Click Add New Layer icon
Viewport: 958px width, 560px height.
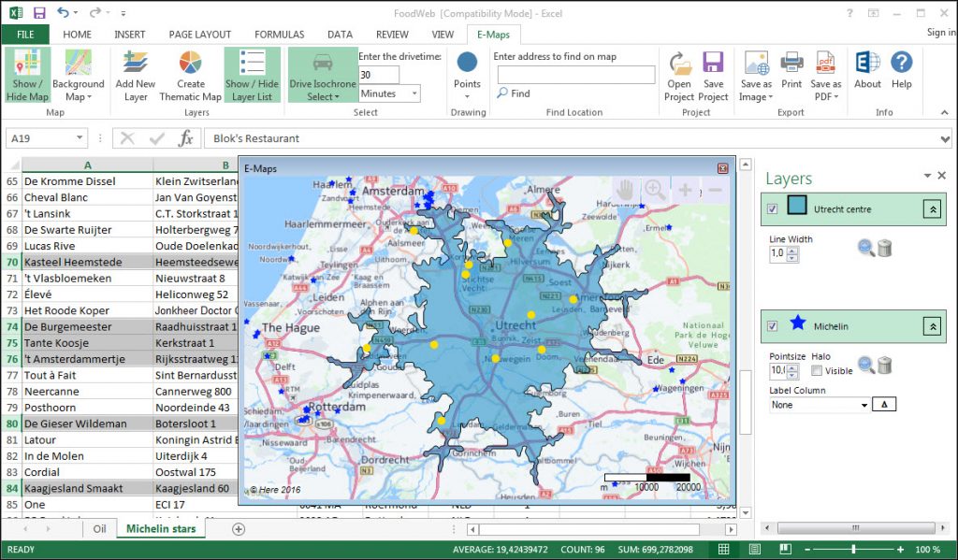tap(135, 63)
